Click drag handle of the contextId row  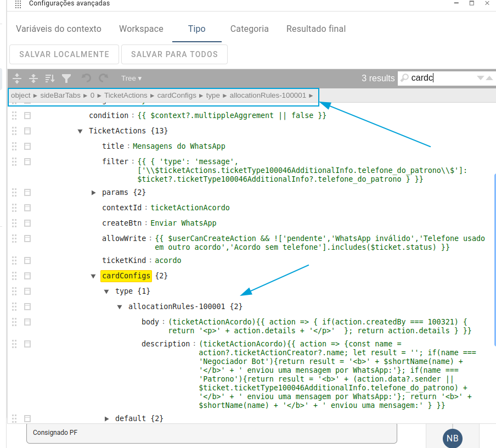point(14,208)
